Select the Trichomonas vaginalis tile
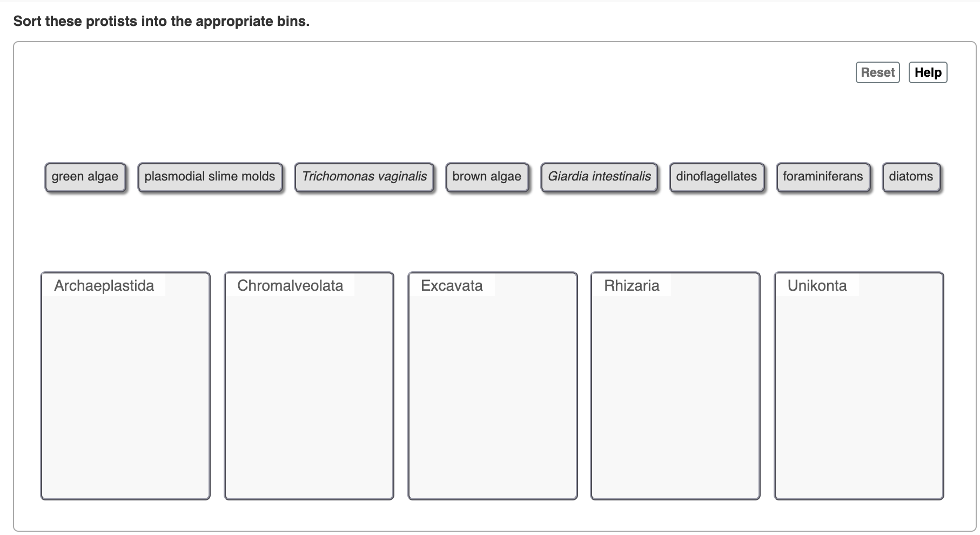The width and height of the screenshot is (980, 535). [364, 176]
